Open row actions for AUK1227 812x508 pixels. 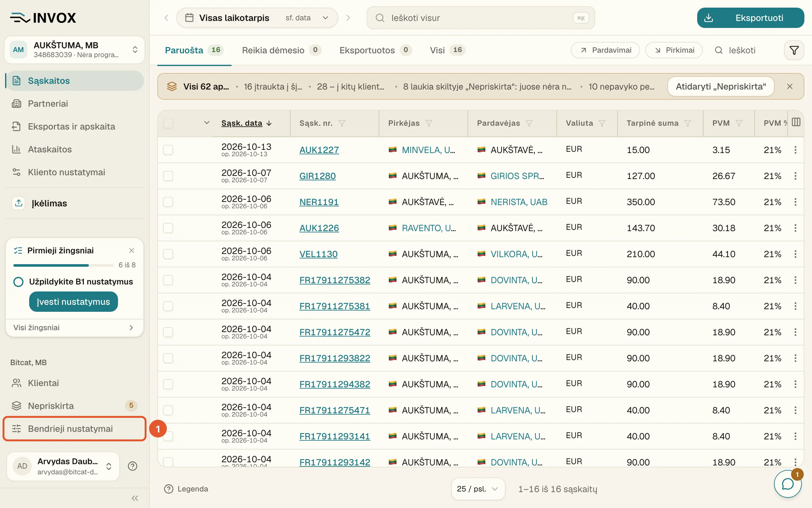click(x=795, y=150)
